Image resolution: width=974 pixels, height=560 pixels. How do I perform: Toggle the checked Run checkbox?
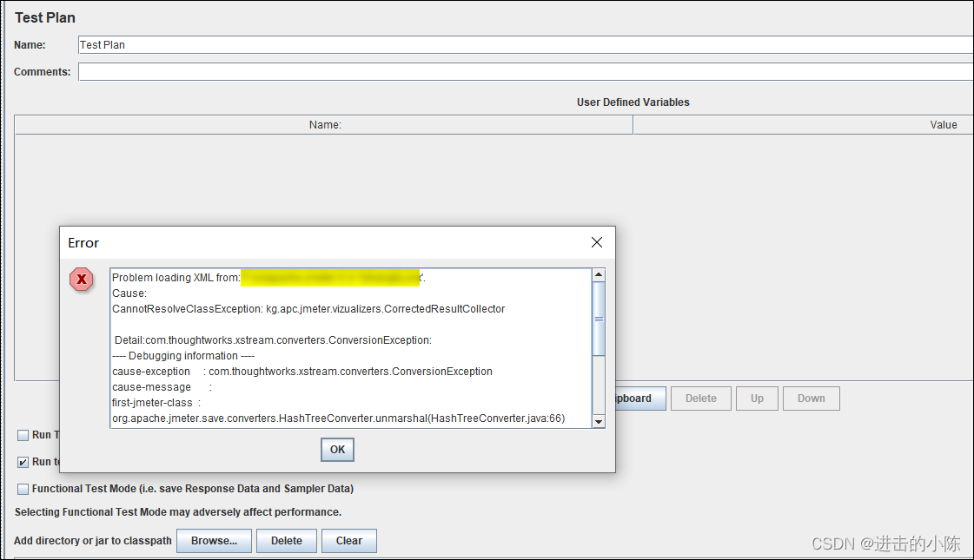coord(23,462)
